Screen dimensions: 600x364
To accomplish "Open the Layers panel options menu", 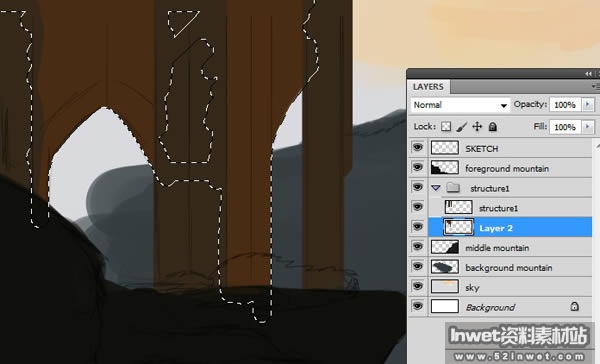I will point(595,87).
